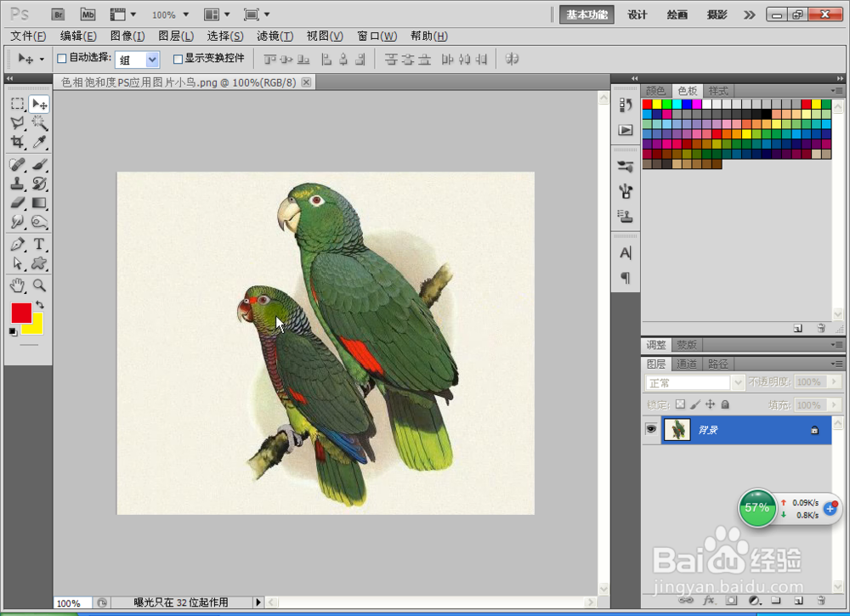The width and height of the screenshot is (850, 616).
Task: Select the Gradient tool
Action: 39,202
